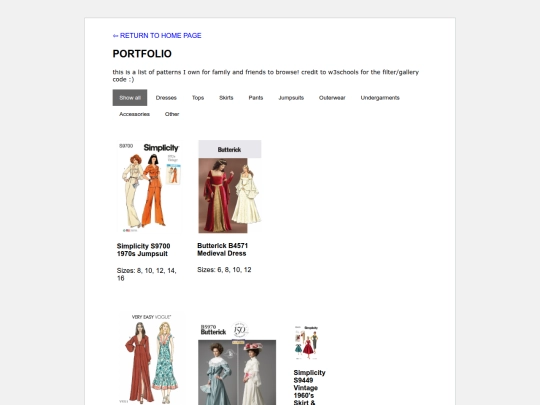540x405 pixels.
Task: Click the Butterick B4571 Medieval Dress title
Action: 222,250
